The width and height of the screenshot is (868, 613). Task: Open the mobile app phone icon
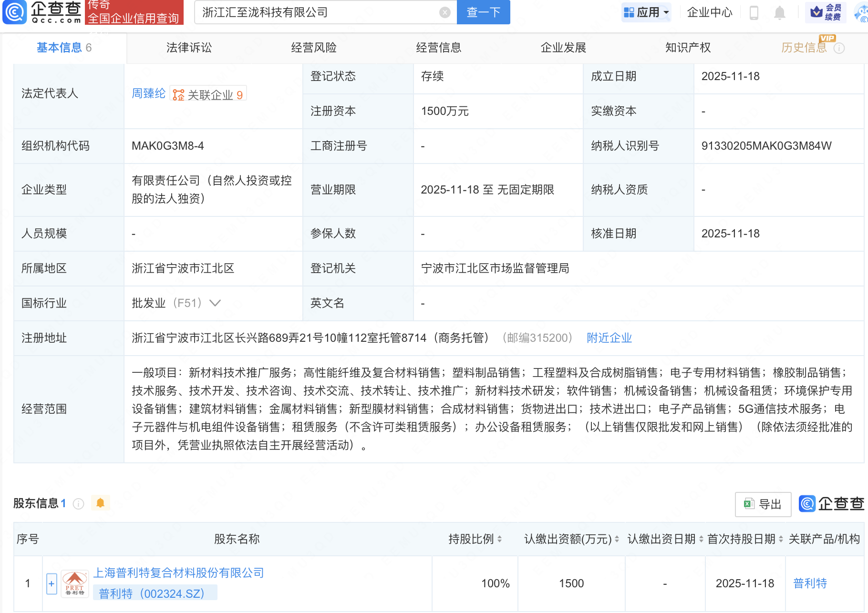tap(754, 13)
